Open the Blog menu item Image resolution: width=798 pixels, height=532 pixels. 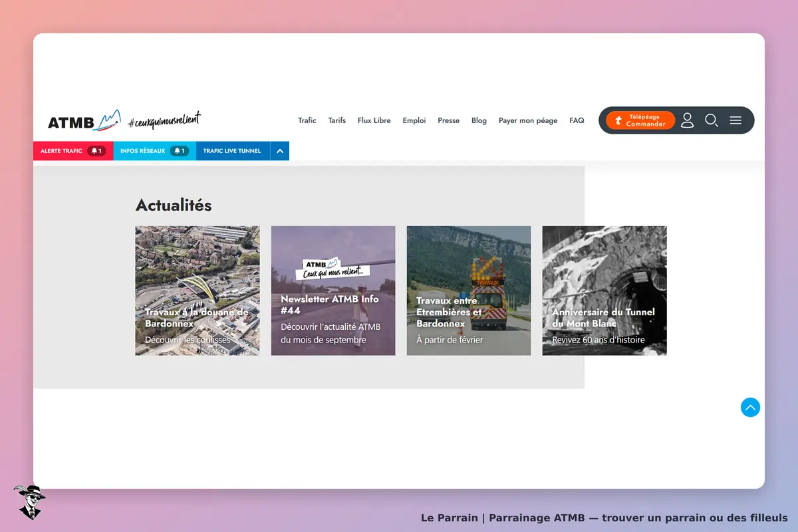click(479, 120)
